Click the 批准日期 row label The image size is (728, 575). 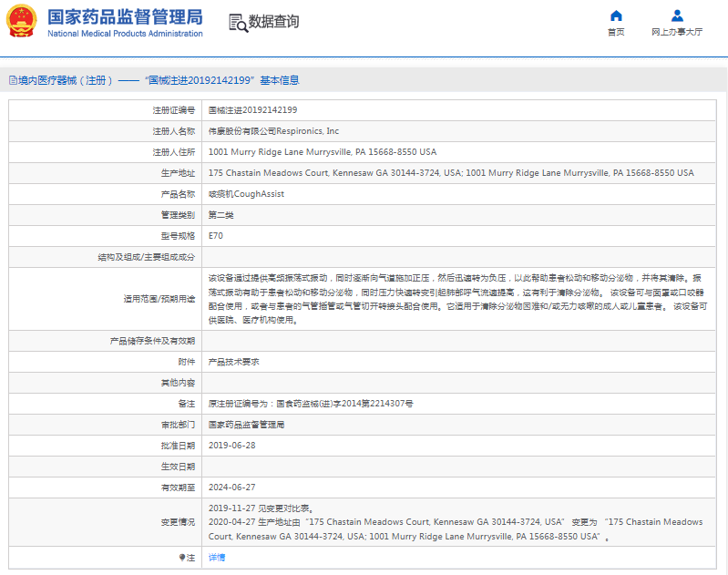pyautogui.click(x=178, y=446)
